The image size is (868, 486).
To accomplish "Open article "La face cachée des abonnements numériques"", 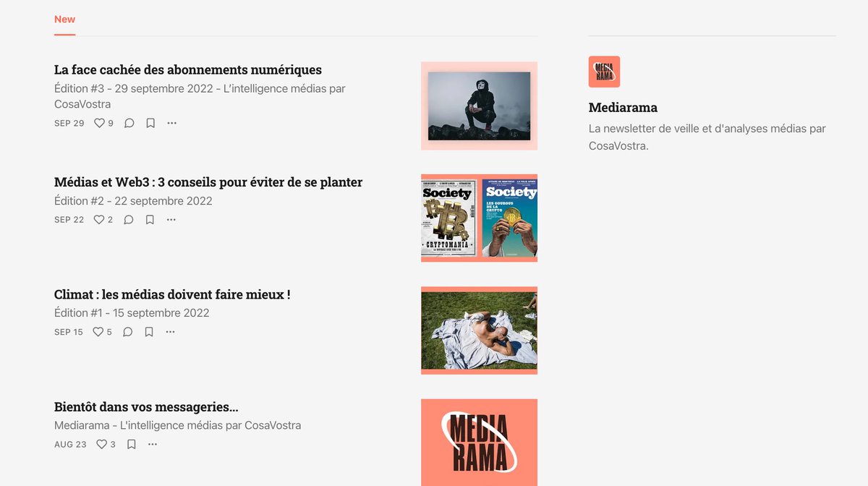I will (188, 70).
